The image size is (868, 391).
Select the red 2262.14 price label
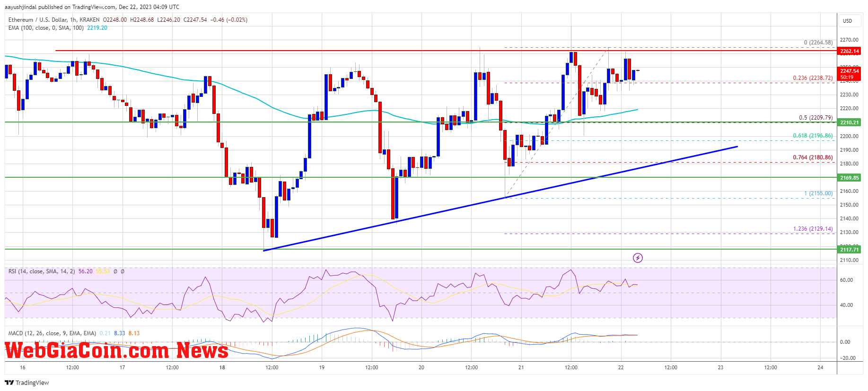tap(850, 51)
